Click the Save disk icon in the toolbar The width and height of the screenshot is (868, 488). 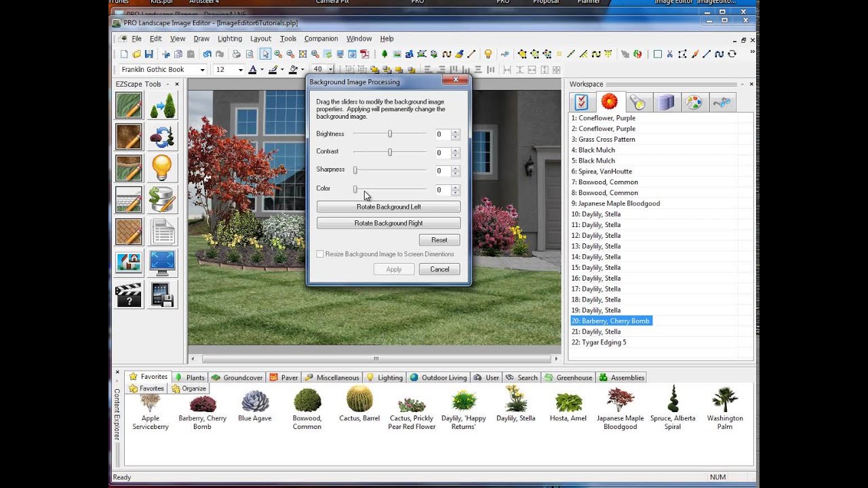(149, 54)
